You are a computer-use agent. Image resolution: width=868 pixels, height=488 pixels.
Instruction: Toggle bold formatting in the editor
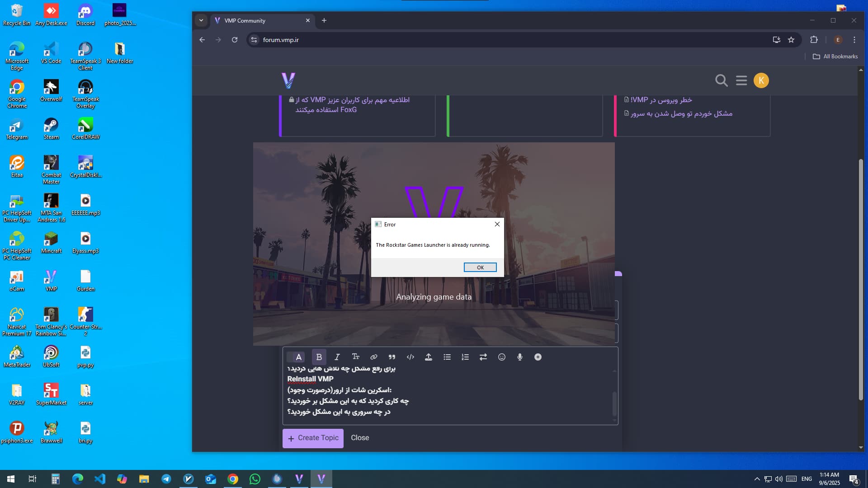click(319, 357)
